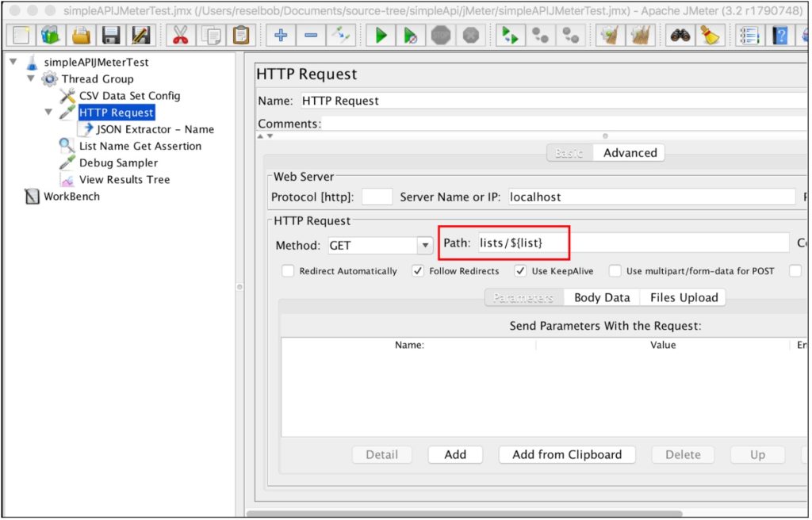
Task: Click the Cut scissors icon
Action: [181, 35]
